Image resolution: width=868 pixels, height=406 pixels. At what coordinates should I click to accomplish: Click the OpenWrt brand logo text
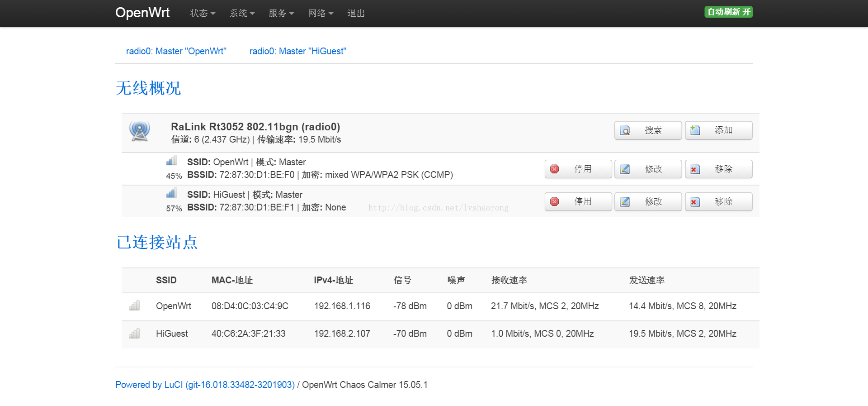point(142,13)
